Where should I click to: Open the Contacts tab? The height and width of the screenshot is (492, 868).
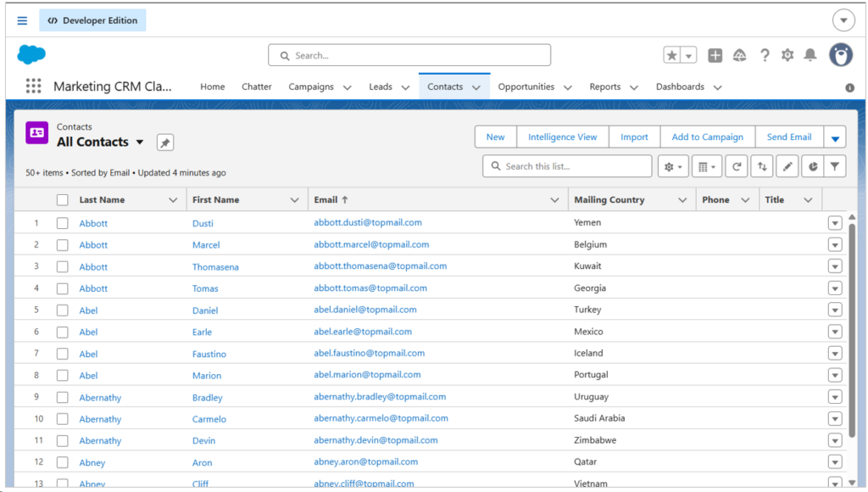click(x=445, y=87)
